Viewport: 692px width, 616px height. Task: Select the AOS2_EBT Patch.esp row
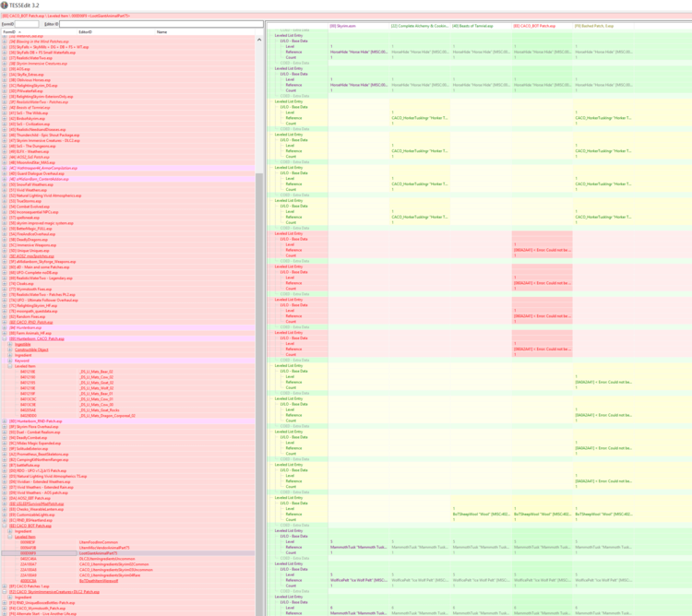(x=128, y=498)
